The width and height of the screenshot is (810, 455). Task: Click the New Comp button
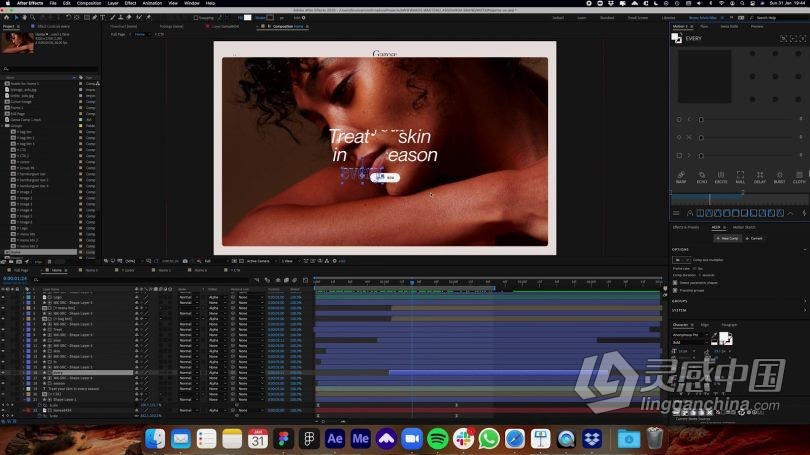click(x=727, y=239)
